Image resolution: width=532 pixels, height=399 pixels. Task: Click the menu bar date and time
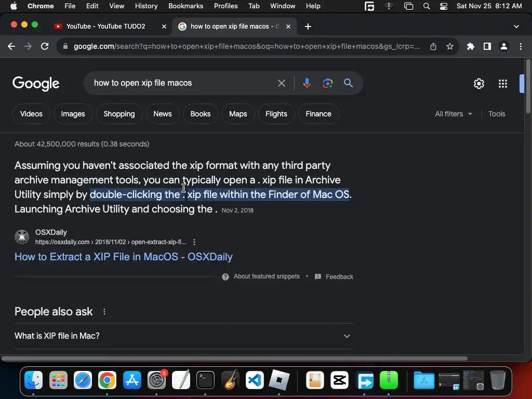489,6
